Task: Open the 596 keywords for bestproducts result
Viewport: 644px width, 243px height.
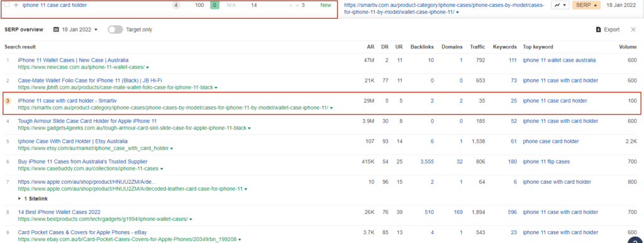Action: (512, 212)
